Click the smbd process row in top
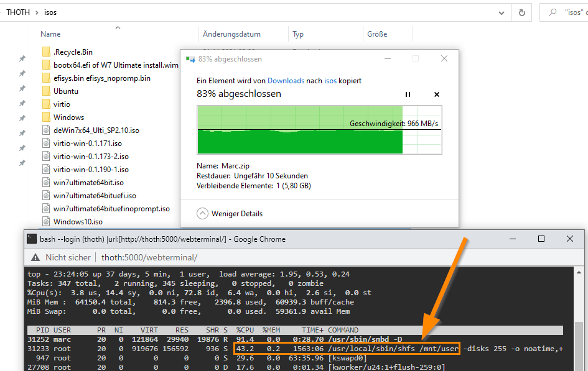 pyautogui.click(x=295, y=339)
